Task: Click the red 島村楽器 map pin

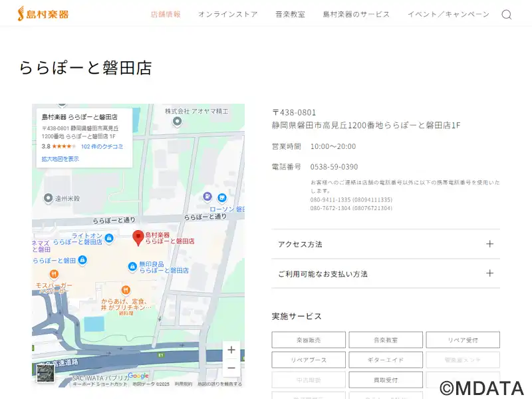Action: coord(138,237)
